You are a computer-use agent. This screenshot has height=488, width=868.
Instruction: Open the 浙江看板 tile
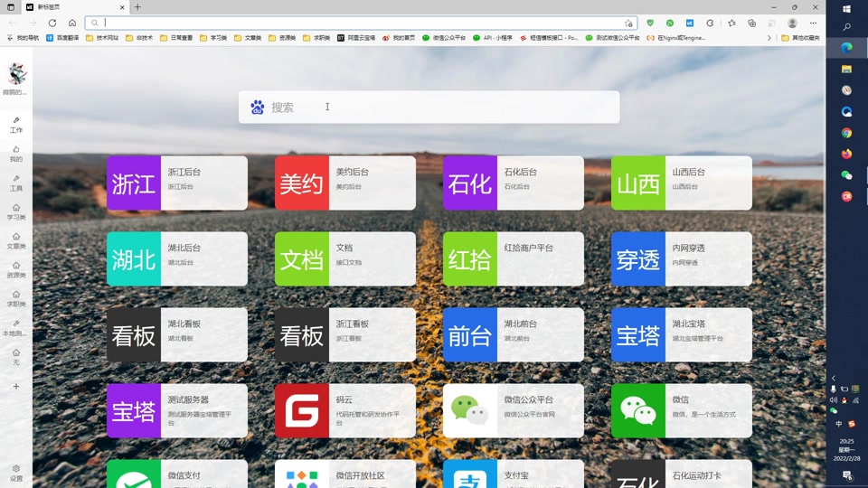click(x=345, y=334)
